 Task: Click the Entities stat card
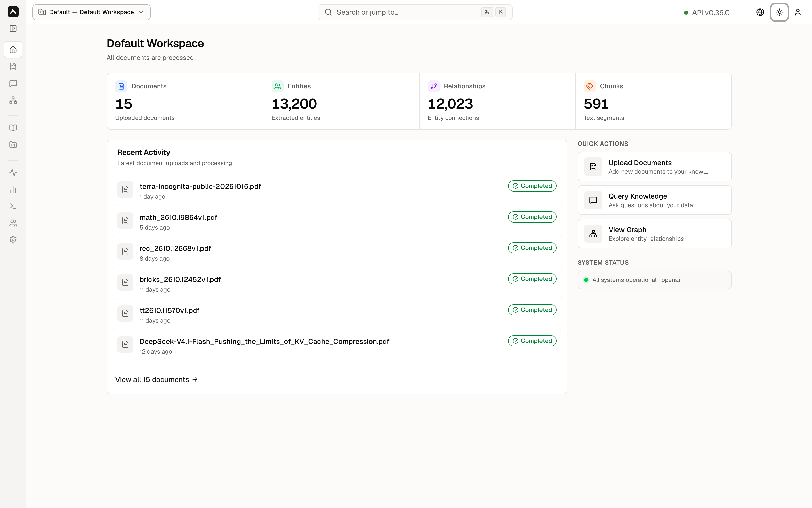click(x=341, y=101)
